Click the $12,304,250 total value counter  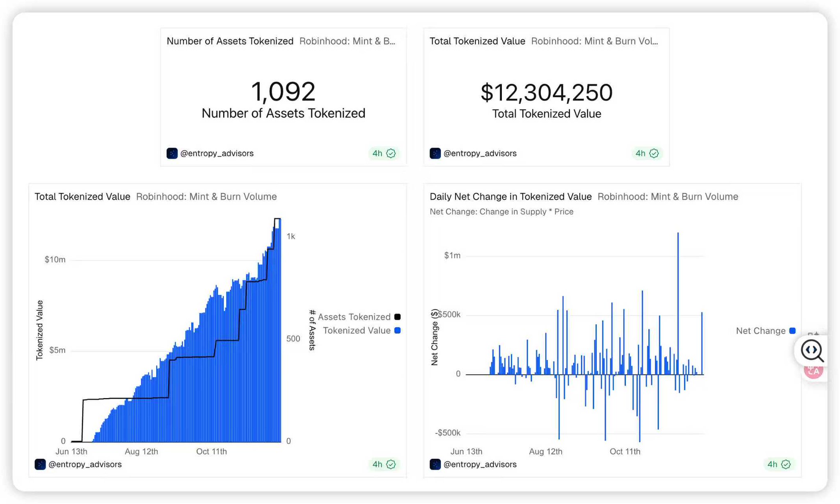click(x=546, y=92)
